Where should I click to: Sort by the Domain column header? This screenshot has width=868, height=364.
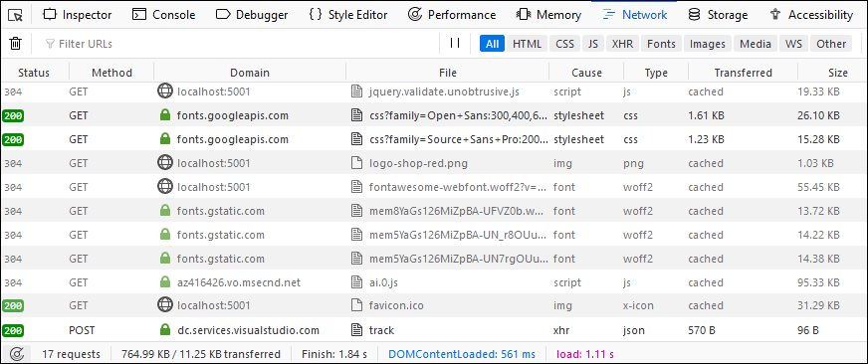click(250, 73)
